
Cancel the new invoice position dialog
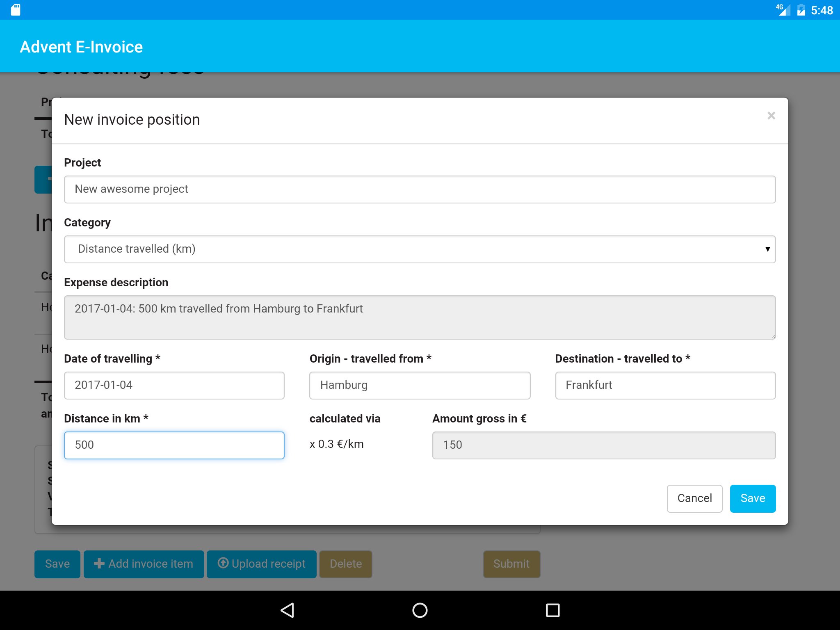pos(694,498)
